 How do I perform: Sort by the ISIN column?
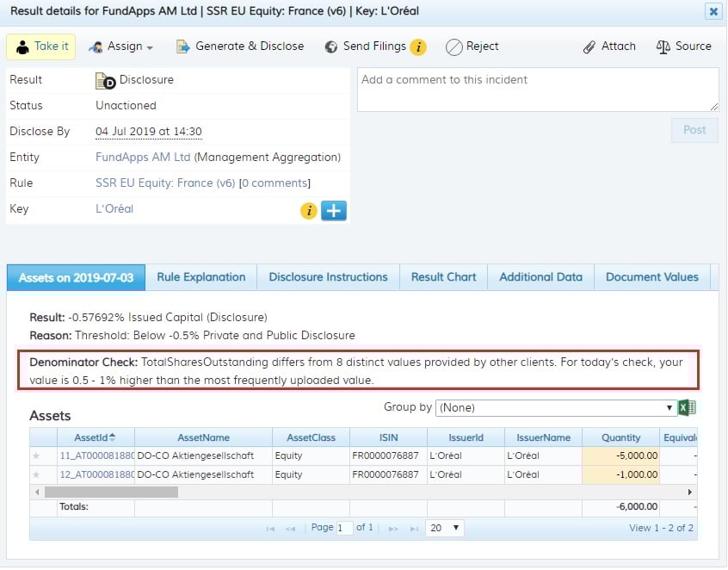pyautogui.click(x=388, y=437)
